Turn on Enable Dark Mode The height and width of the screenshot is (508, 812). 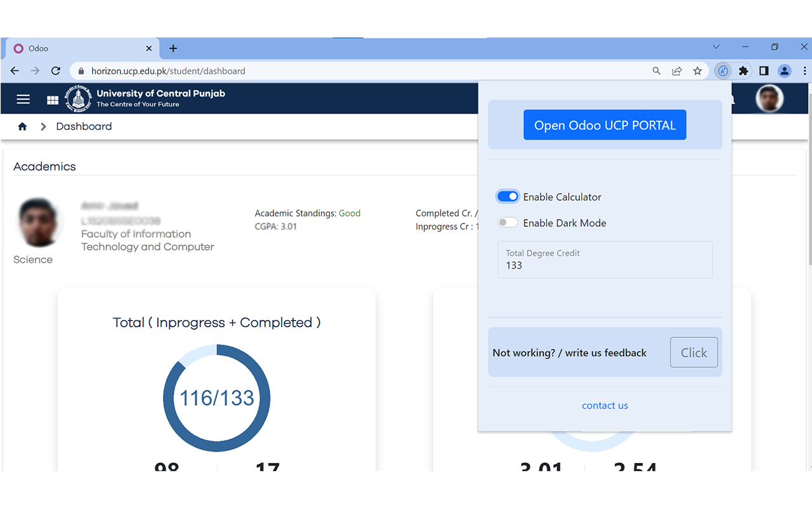click(x=507, y=222)
